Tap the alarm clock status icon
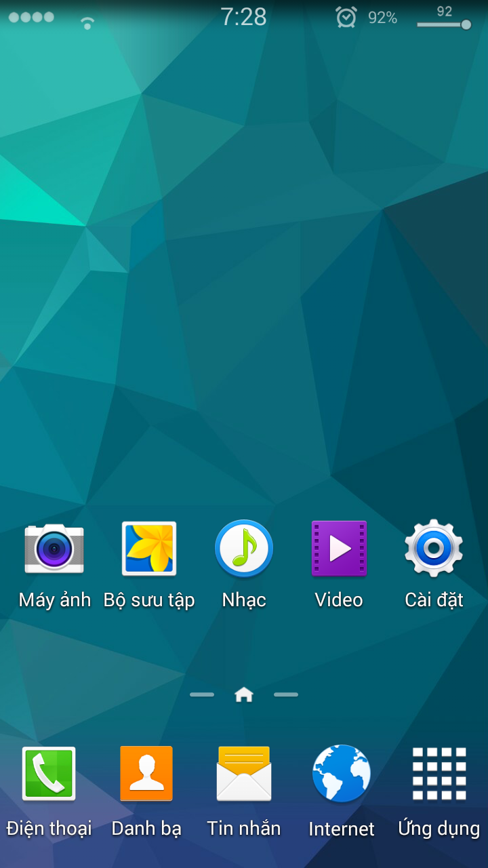This screenshot has width=488, height=868. tap(346, 17)
